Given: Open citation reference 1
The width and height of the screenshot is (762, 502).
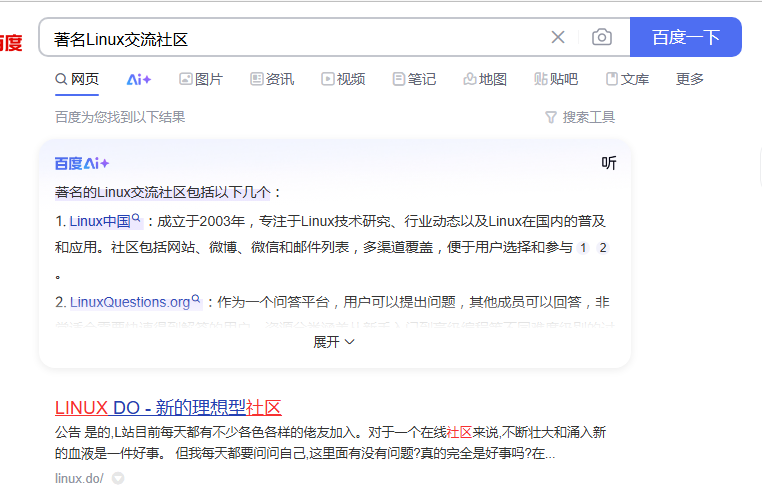Looking at the screenshot, I should (583, 248).
